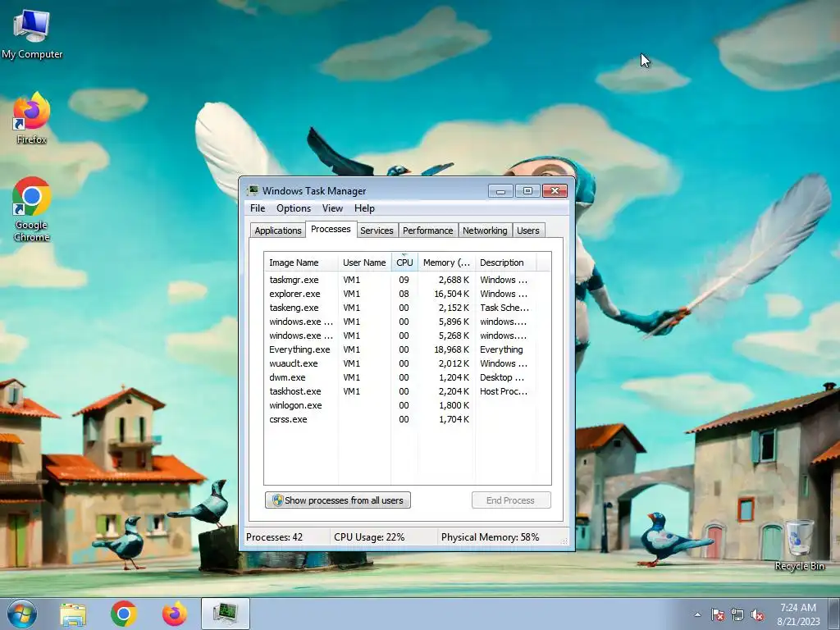Select the taskhost.exe process row

pyautogui.click(x=407, y=391)
